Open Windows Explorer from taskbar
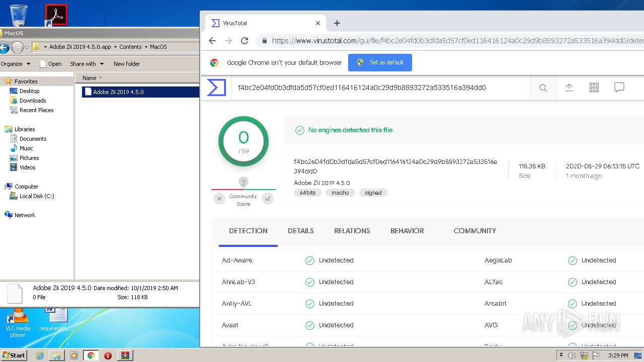This screenshot has height=362, width=644. coord(57,355)
